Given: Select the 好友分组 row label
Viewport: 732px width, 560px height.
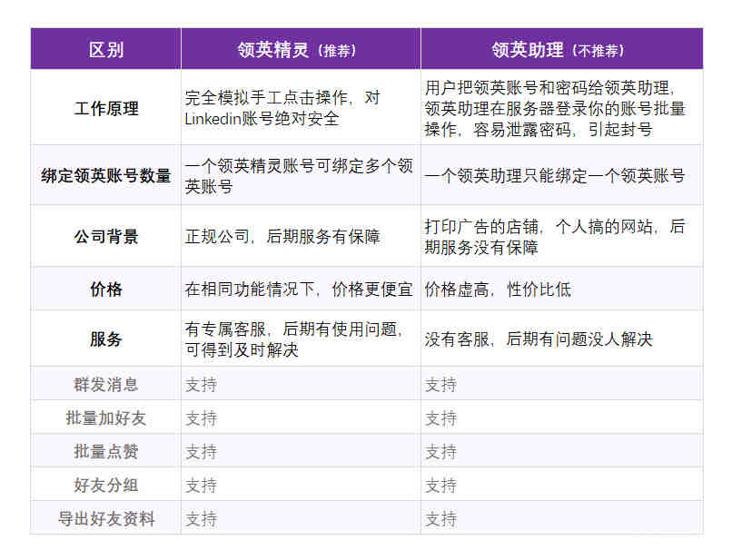Looking at the screenshot, I should click(106, 485).
